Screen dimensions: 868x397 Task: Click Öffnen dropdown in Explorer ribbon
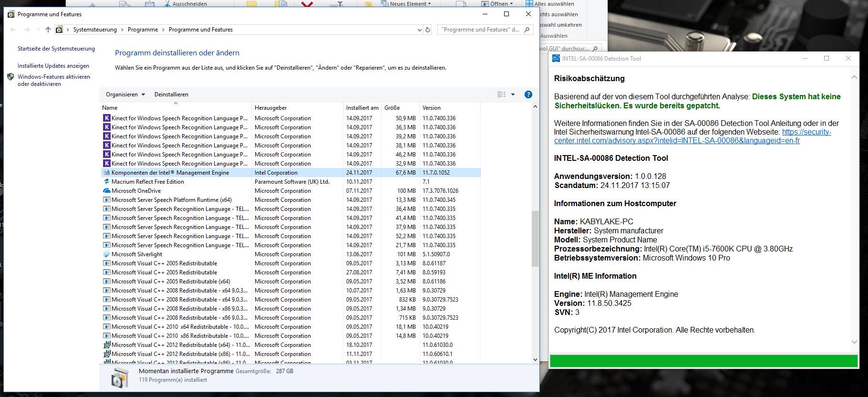[498, 4]
